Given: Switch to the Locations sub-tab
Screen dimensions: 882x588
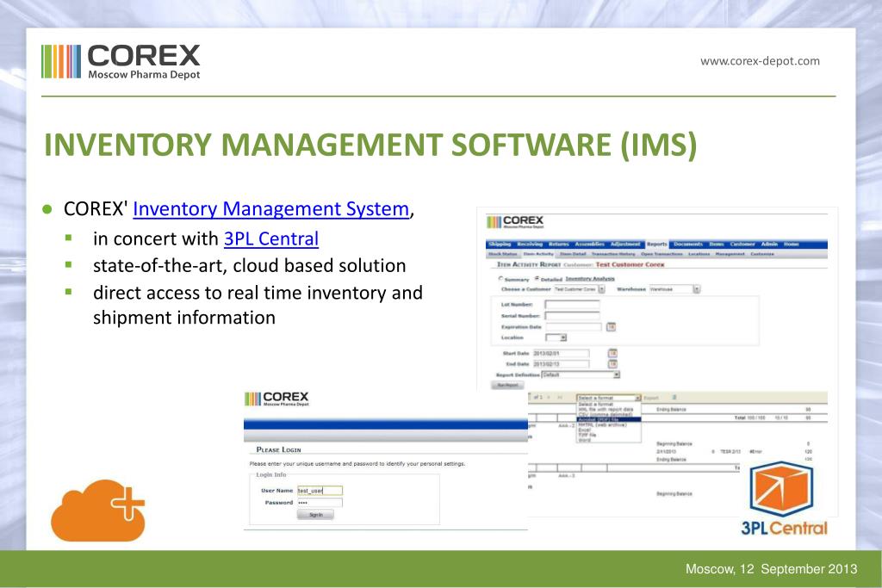Looking at the screenshot, I should (699, 254).
